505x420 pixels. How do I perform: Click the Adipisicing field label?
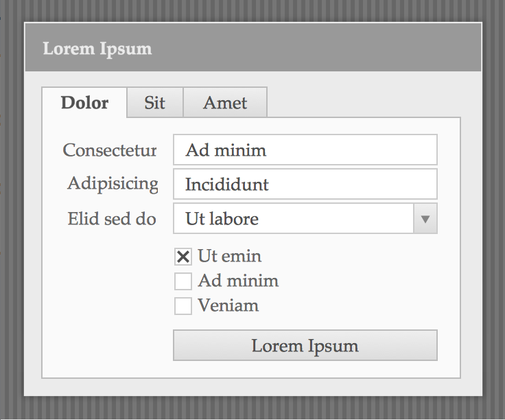tap(113, 185)
